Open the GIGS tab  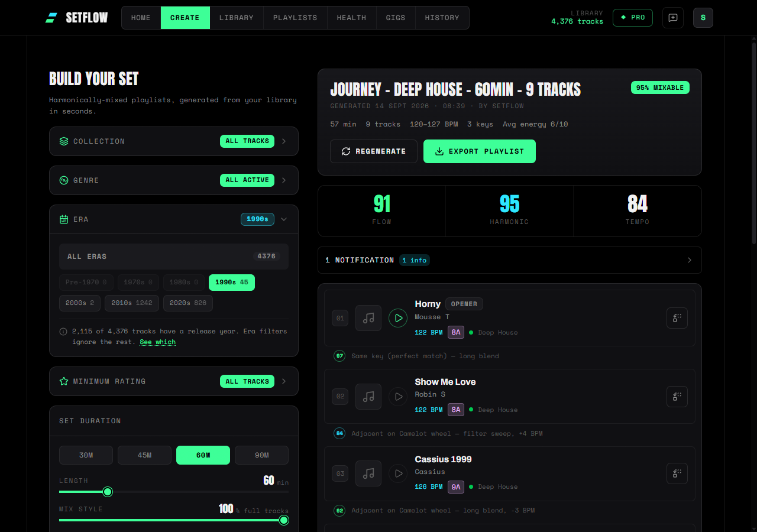[396, 18]
